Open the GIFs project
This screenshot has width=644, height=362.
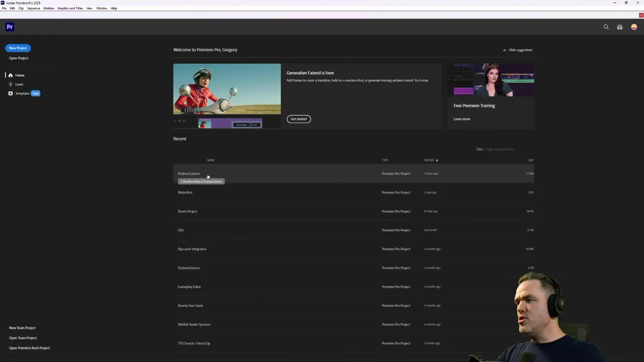pyautogui.click(x=354, y=230)
